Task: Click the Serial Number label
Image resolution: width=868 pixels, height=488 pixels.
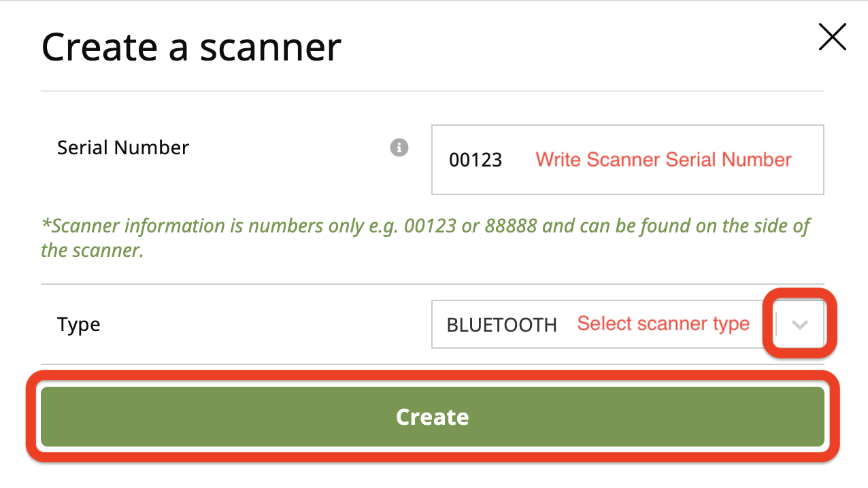Action: pyautogui.click(x=123, y=147)
